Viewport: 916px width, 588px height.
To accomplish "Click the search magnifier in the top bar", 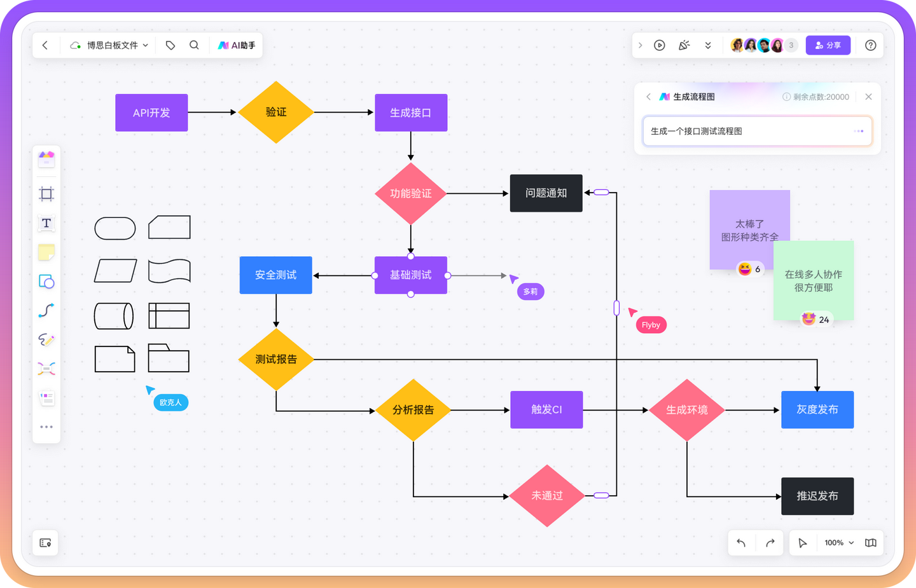I will click(194, 45).
